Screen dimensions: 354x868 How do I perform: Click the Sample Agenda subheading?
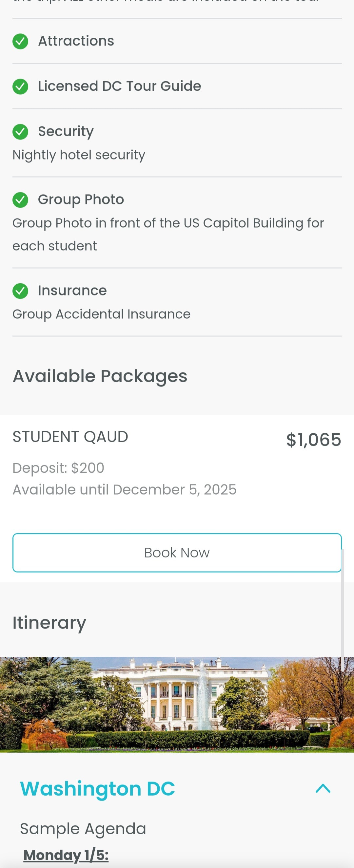83,829
